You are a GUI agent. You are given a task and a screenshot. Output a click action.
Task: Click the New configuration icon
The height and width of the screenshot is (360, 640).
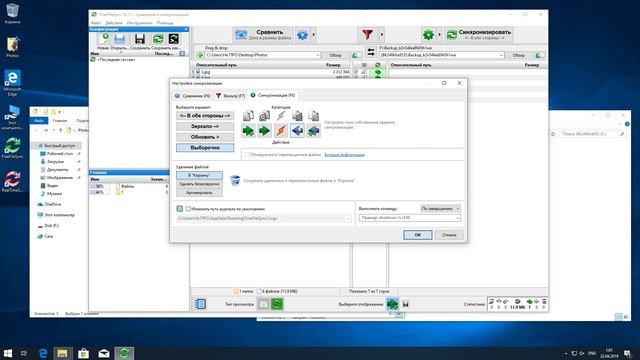click(x=105, y=39)
